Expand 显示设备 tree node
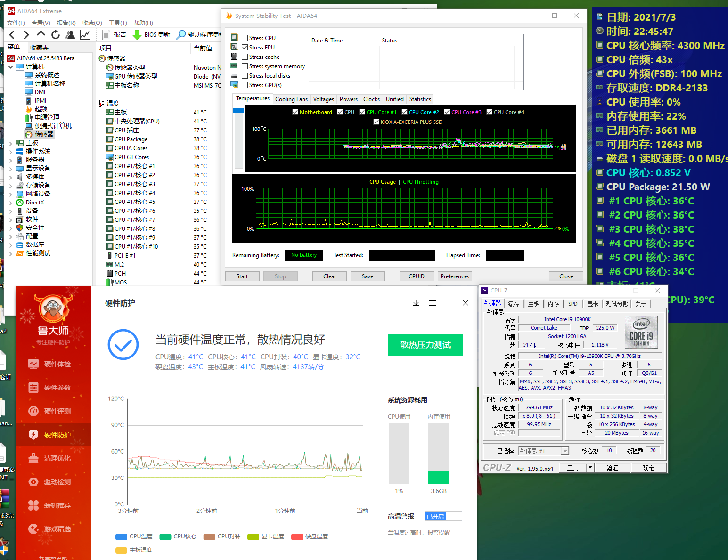 (x=10, y=169)
